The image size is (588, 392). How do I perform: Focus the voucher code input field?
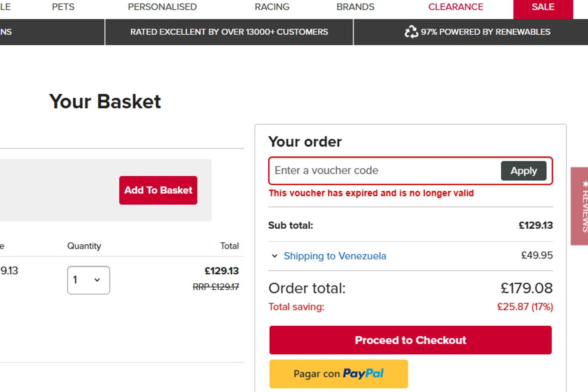[384, 171]
